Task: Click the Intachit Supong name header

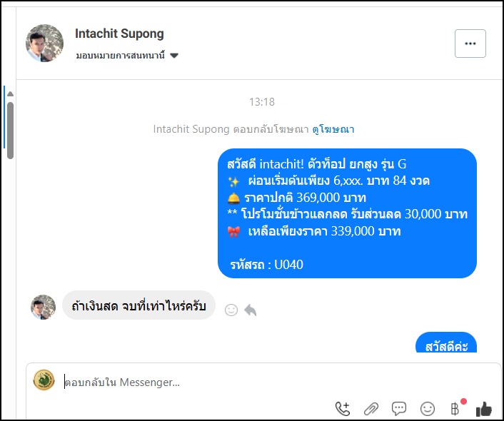Action: click(x=119, y=34)
